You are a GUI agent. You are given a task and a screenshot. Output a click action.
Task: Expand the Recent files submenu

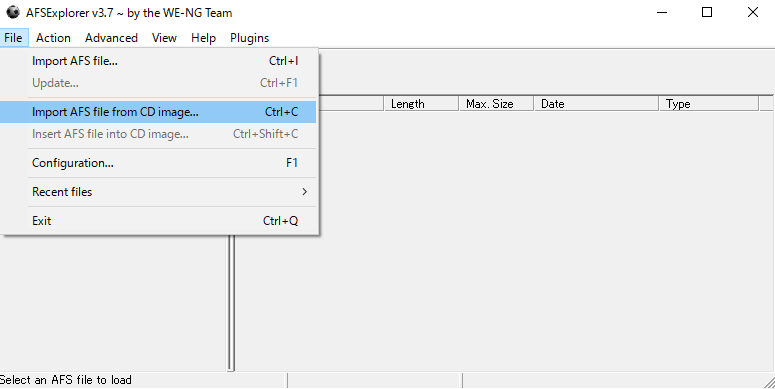[158, 192]
